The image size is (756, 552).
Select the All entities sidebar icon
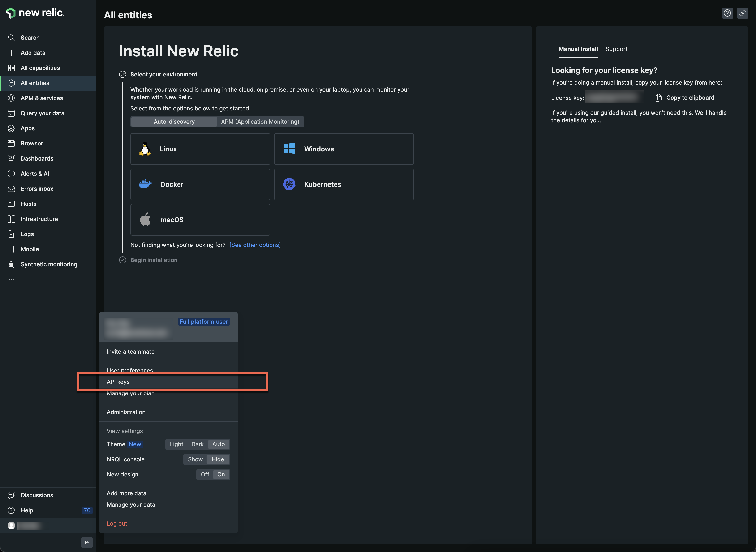point(11,83)
